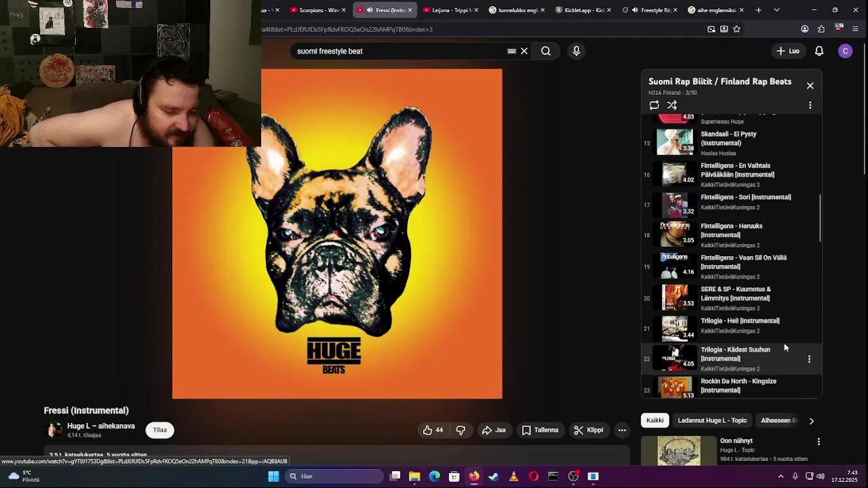Close the Suomi Rap Biitit playlist panel
Screen dimensions: 868x488
point(810,85)
